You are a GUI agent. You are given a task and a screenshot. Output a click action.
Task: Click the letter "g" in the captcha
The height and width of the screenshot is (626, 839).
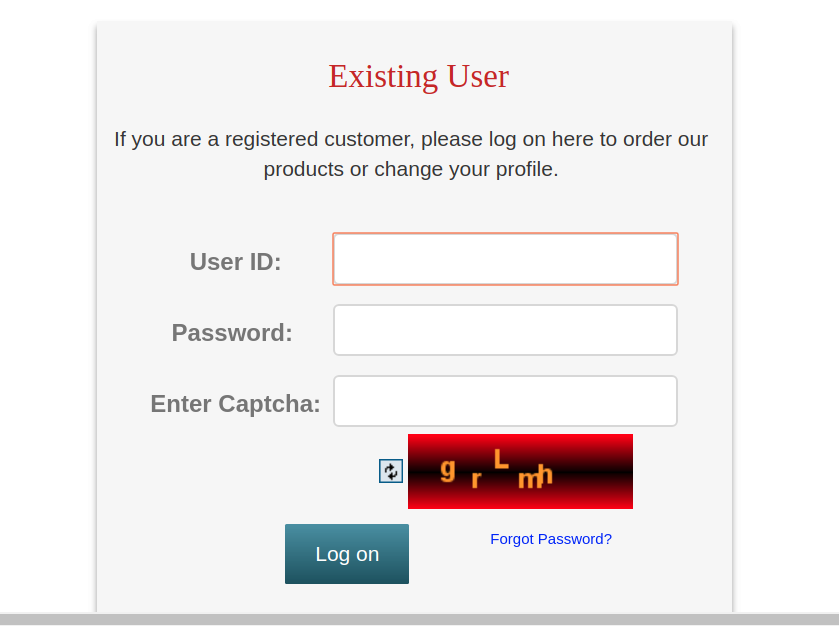click(x=447, y=468)
